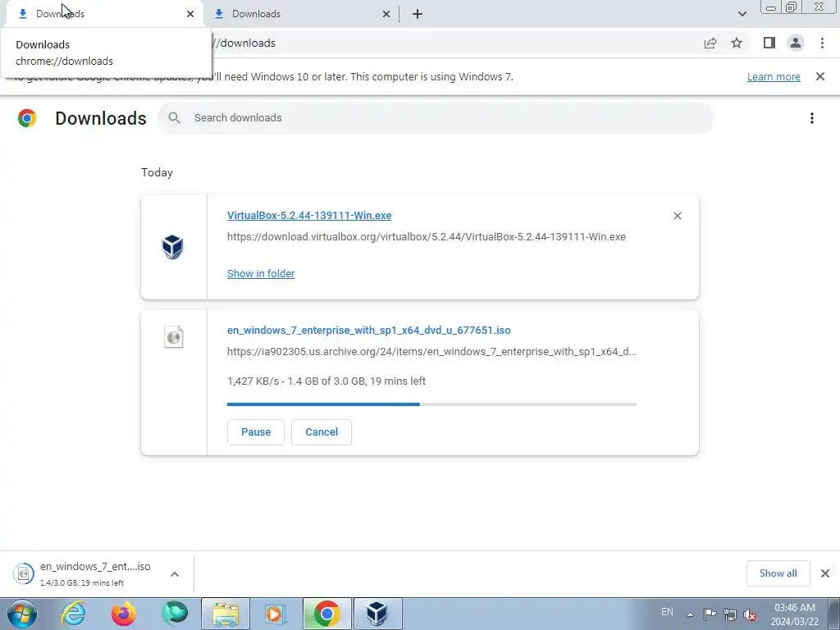The width and height of the screenshot is (840, 630).
Task: Click Learn more link
Action: click(774, 76)
